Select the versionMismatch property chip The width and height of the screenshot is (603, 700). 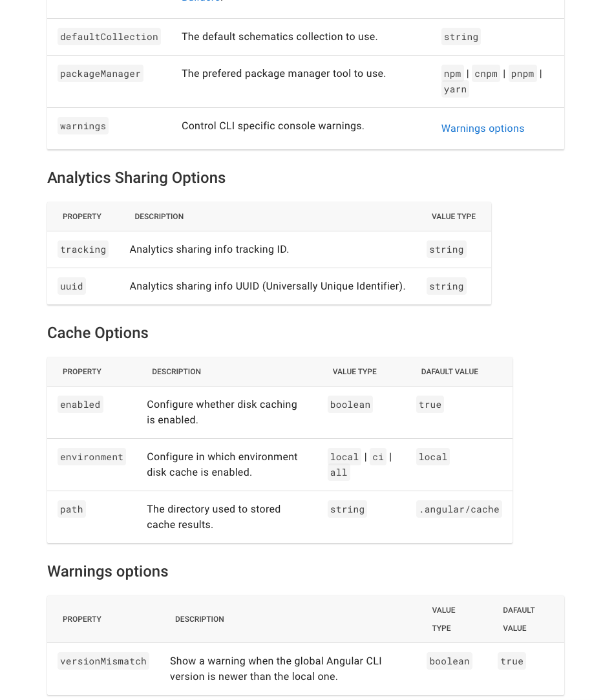(103, 661)
